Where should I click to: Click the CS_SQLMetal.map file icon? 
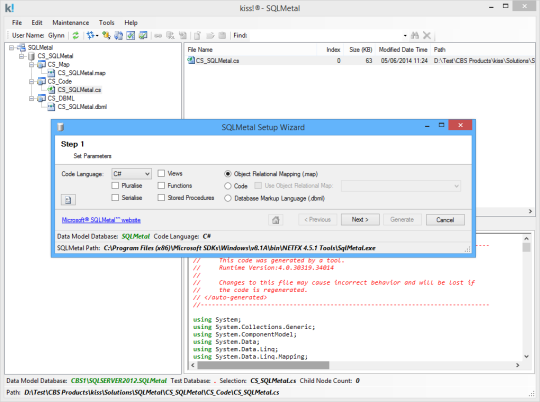coord(51,73)
